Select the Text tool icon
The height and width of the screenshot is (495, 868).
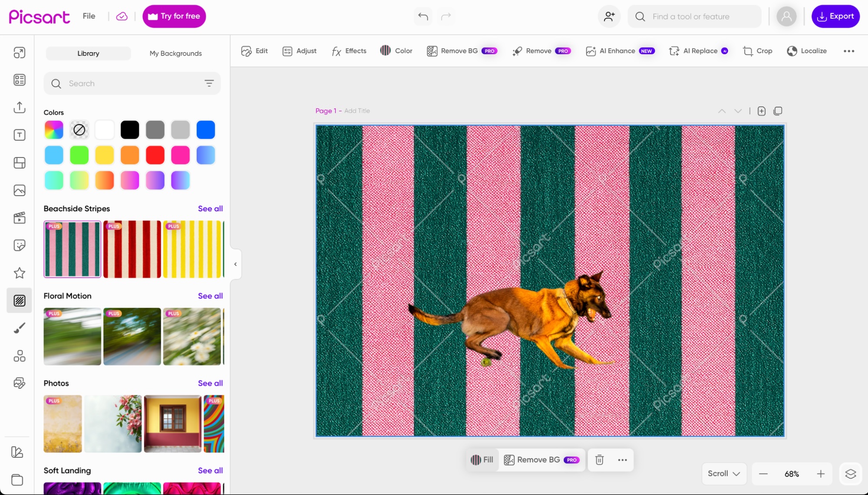19,135
